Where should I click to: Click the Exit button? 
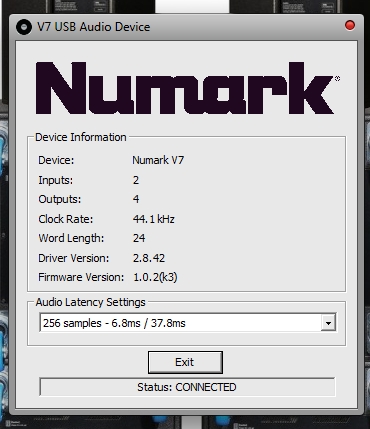click(185, 362)
